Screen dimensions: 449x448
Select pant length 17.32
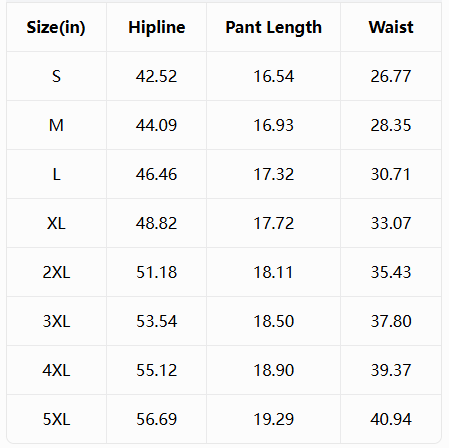click(x=274, y=174)
